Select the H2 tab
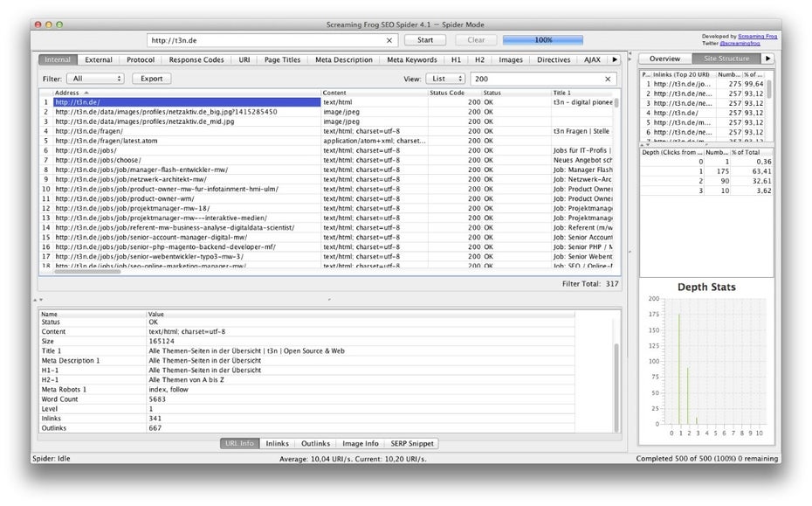Image resolution: width=812 pixels, height=506 pixels. coord(480,59)
